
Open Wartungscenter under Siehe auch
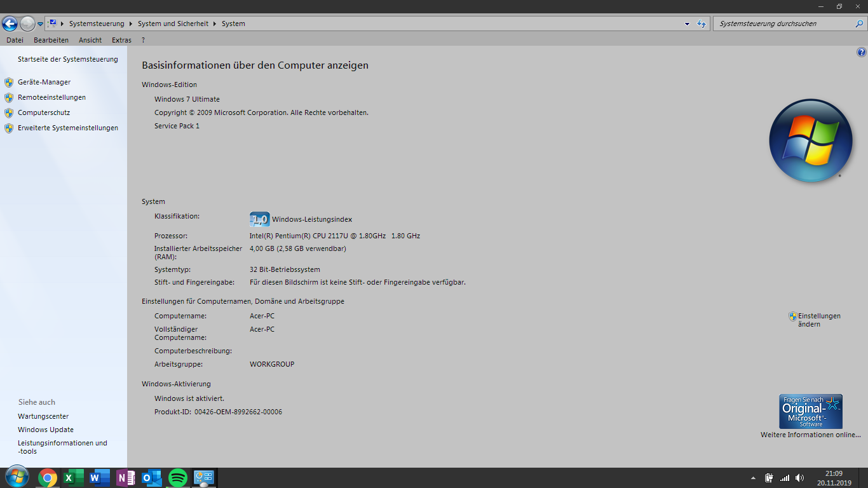[43, 416]
